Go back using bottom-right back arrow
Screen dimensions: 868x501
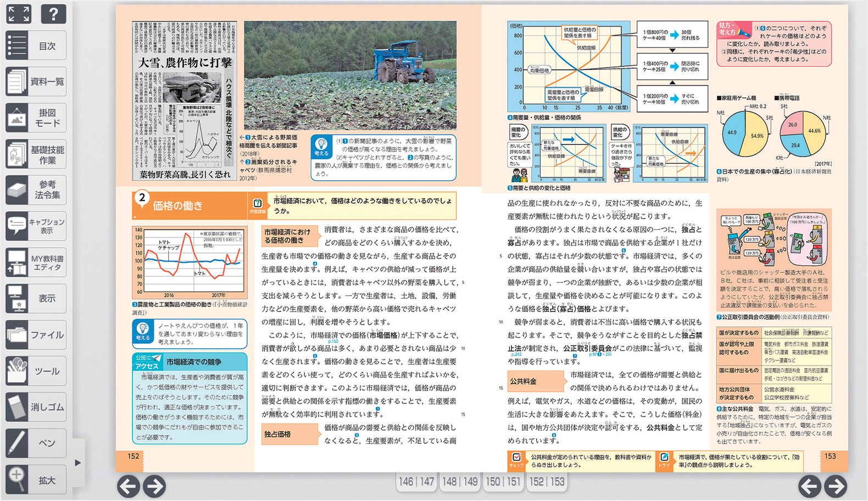pyautogui.click(x=810, y=486)
